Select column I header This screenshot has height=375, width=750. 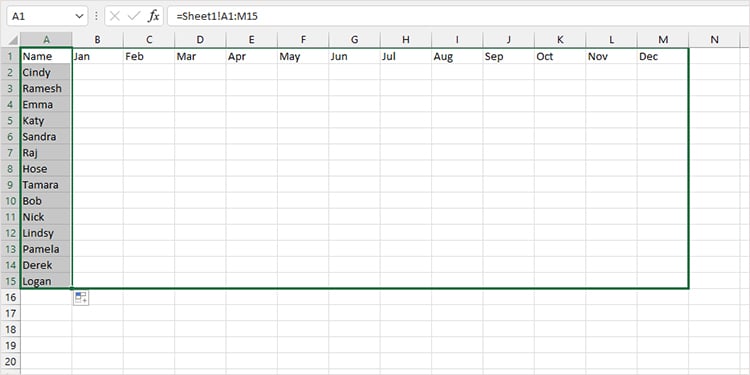click(x=458, y=40)
